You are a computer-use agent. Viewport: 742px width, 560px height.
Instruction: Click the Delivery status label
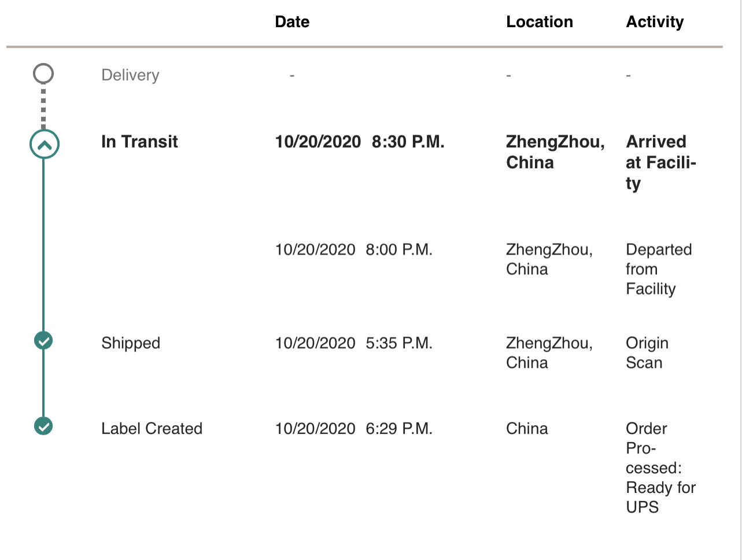130,75
